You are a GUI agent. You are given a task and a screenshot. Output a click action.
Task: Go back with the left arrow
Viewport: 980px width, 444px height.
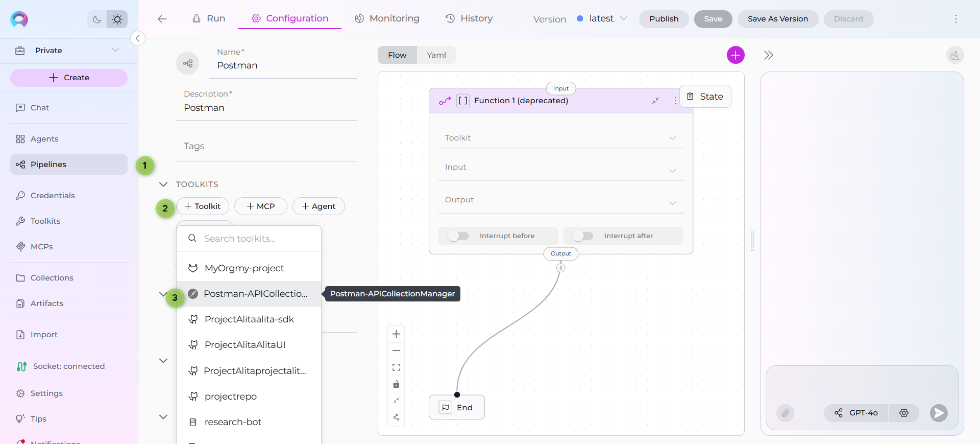(162, 19)
